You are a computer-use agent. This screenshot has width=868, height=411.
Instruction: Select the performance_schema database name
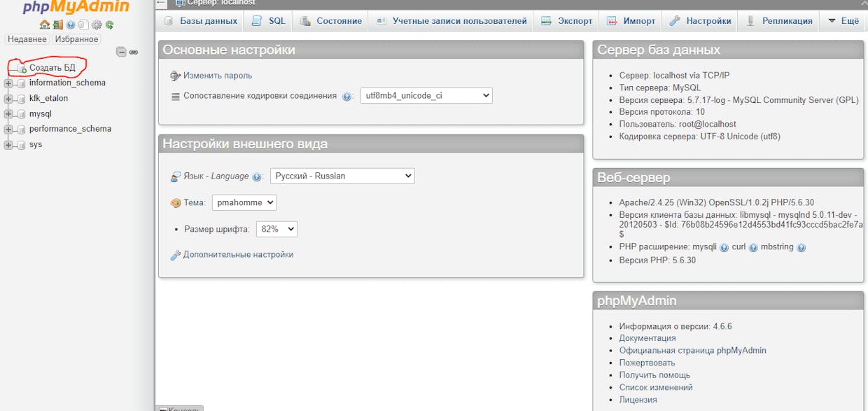pyautogui.click(x=70, y=130)
